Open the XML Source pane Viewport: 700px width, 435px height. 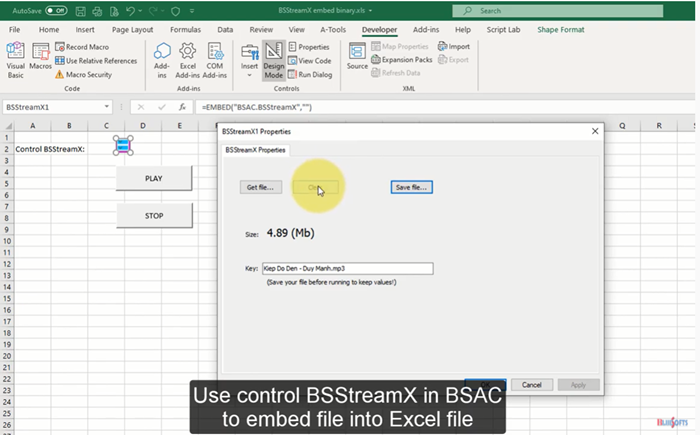357,57
